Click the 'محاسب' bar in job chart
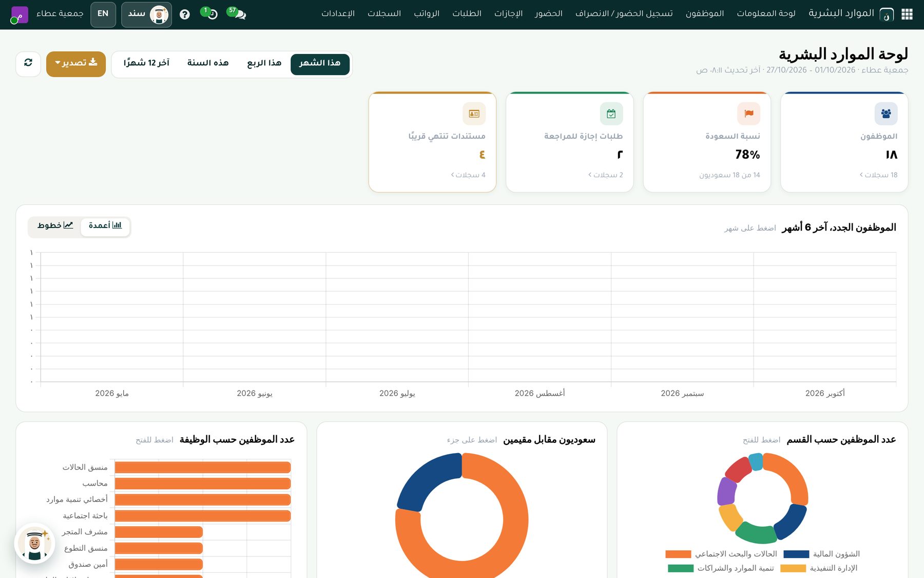 (x=203, y=483)
